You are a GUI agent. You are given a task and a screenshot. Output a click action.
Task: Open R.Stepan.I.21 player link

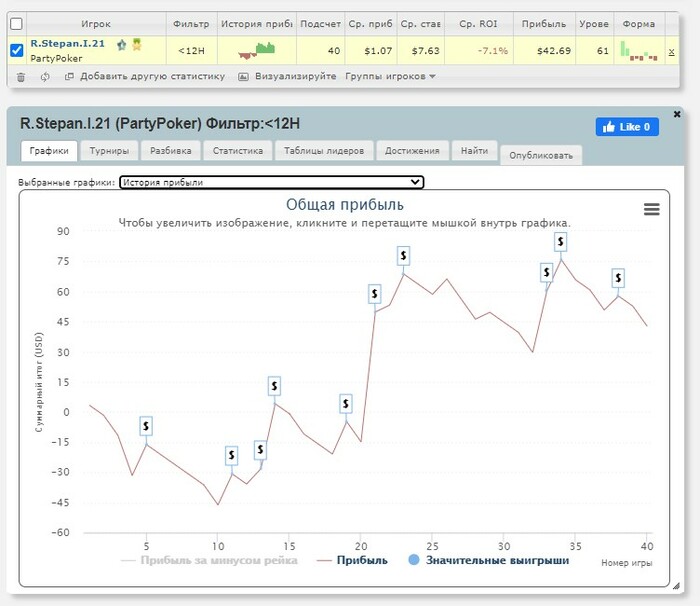click(x=67, y=43)
